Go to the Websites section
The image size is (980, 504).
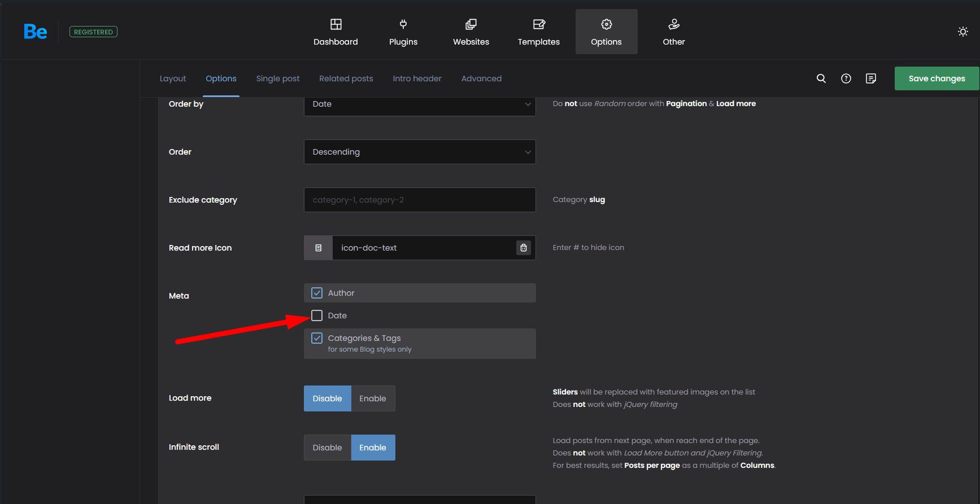471,32
